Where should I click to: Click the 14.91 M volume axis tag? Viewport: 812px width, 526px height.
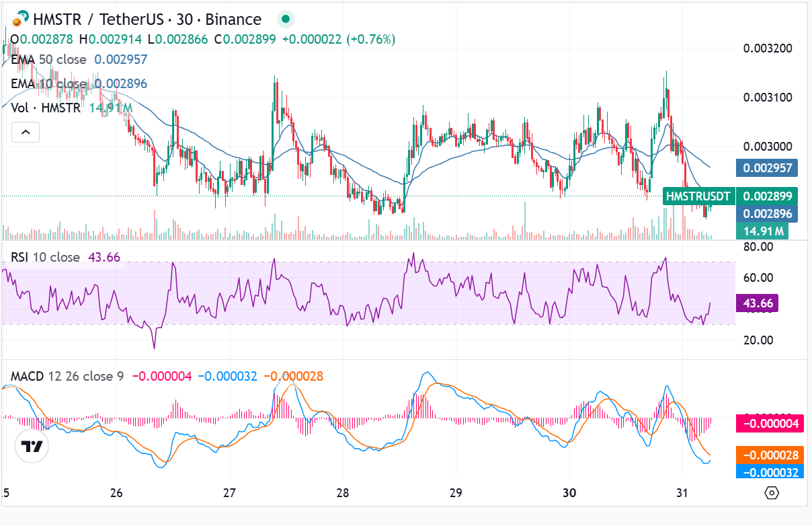[x=762, y=231]
